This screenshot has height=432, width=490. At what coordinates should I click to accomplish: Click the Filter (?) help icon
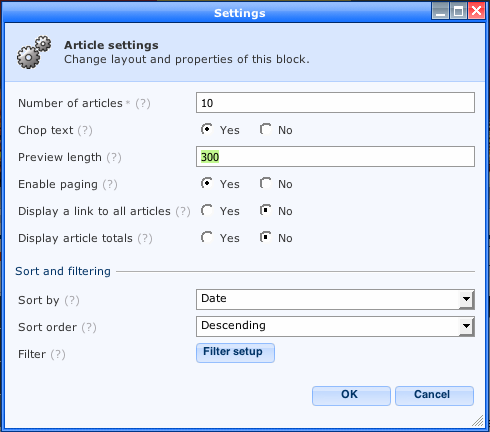(x=58, y=354)
